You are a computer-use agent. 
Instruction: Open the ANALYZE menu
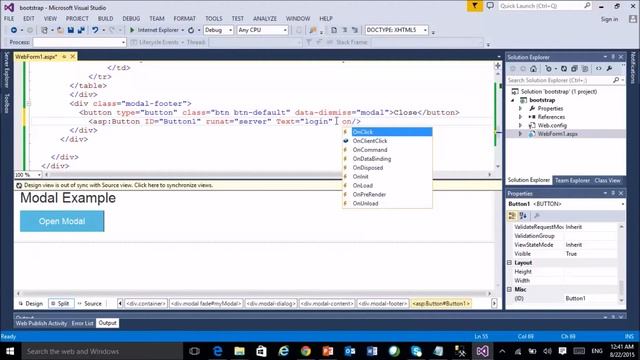(264, 18)
